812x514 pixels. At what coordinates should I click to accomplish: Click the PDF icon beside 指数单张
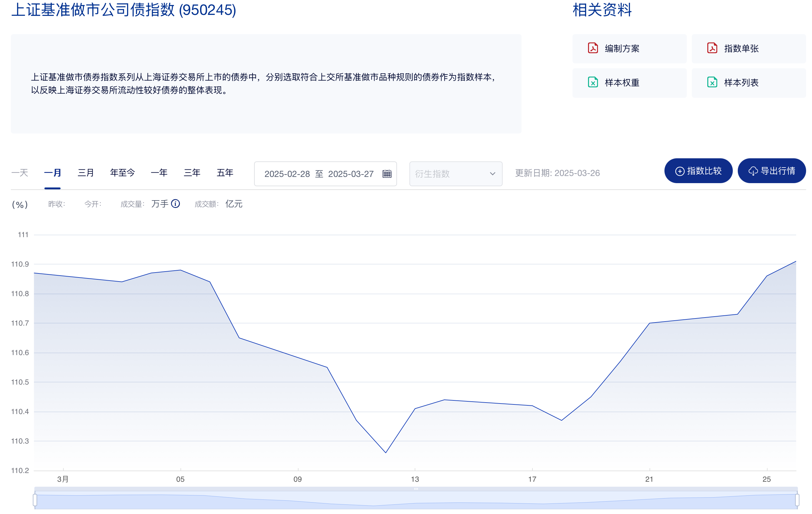pyautogui.click(x=712, y=48)
